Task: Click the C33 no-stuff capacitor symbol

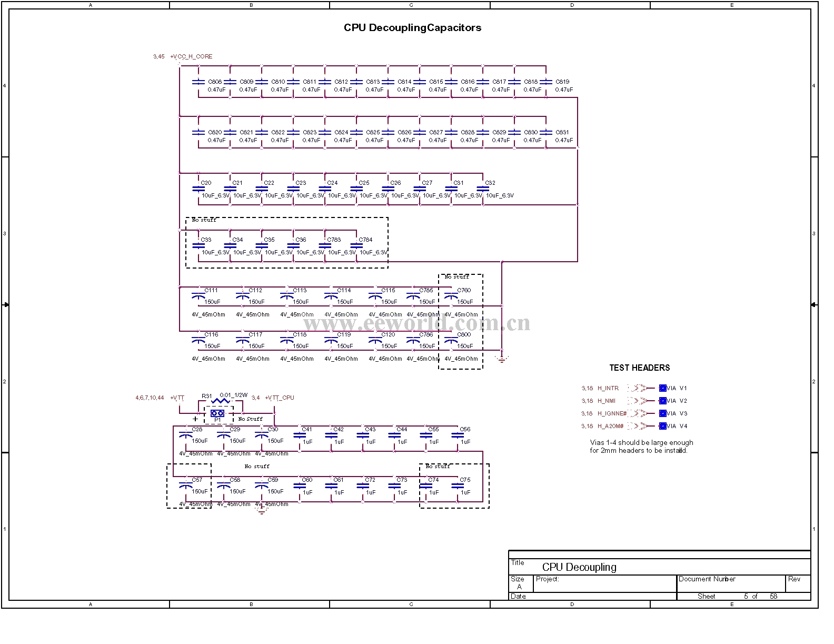Action: coord(198,245)
